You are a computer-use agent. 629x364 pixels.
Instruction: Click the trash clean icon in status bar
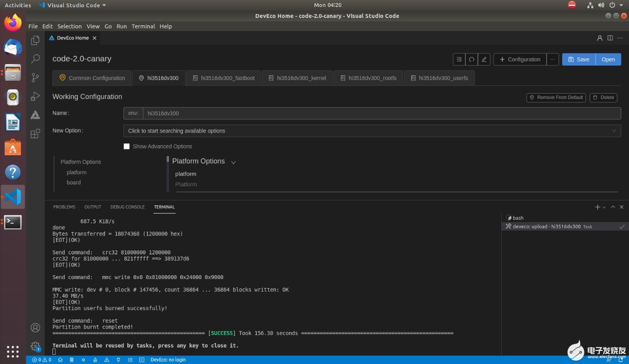click(x=72, y=360)
